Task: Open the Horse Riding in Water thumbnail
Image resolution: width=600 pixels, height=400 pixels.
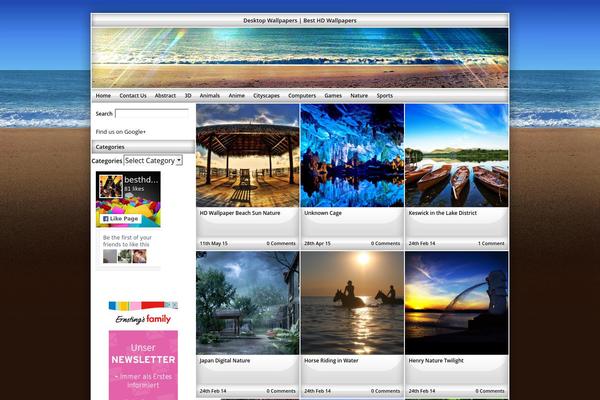Action: pyautogui.click(x=352, y=303)
